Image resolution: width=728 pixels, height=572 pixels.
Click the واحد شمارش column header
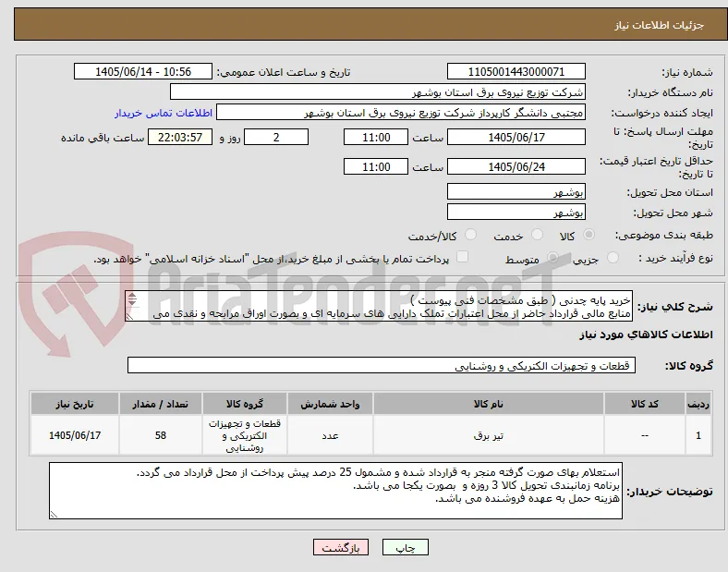330,404
